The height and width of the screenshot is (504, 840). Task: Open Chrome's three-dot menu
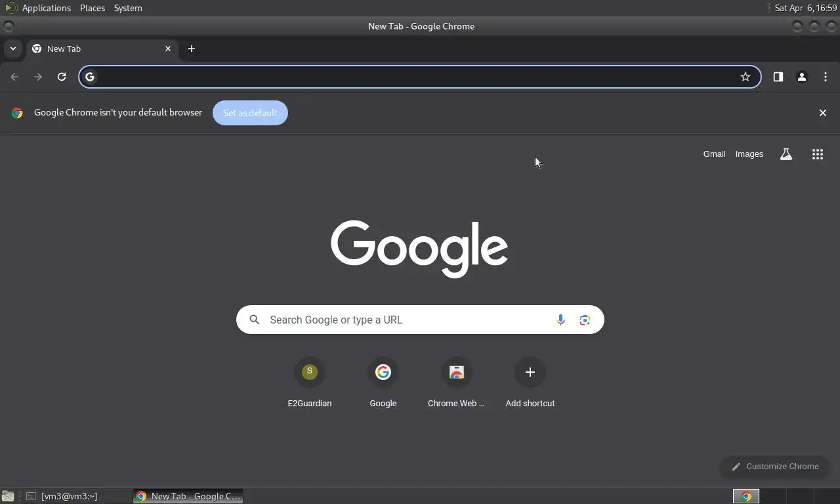(x=826, y=77)
